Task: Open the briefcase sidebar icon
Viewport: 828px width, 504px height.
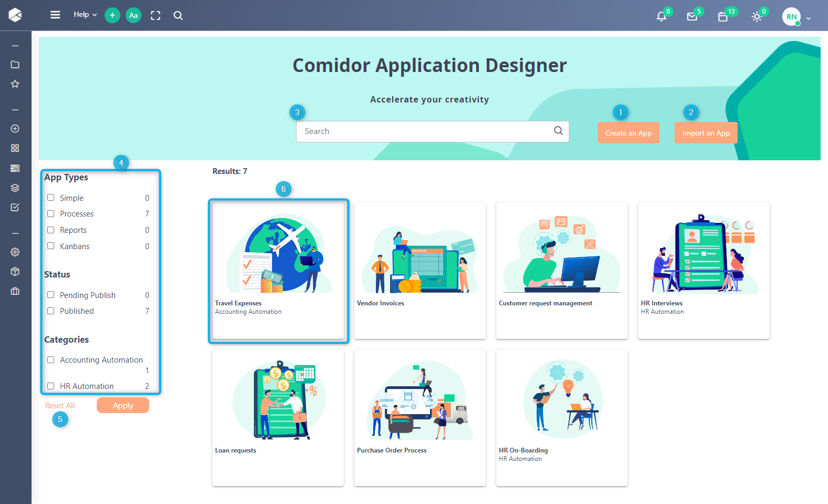Action: (x=15, y=291)
